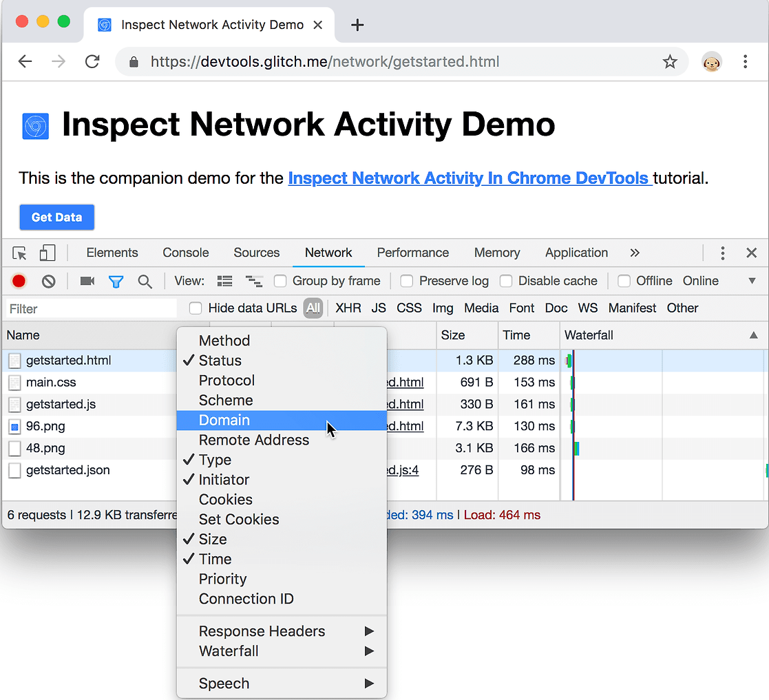769x700 pixels.
Task: Sort by the Size column header
Action: [467, 335]
